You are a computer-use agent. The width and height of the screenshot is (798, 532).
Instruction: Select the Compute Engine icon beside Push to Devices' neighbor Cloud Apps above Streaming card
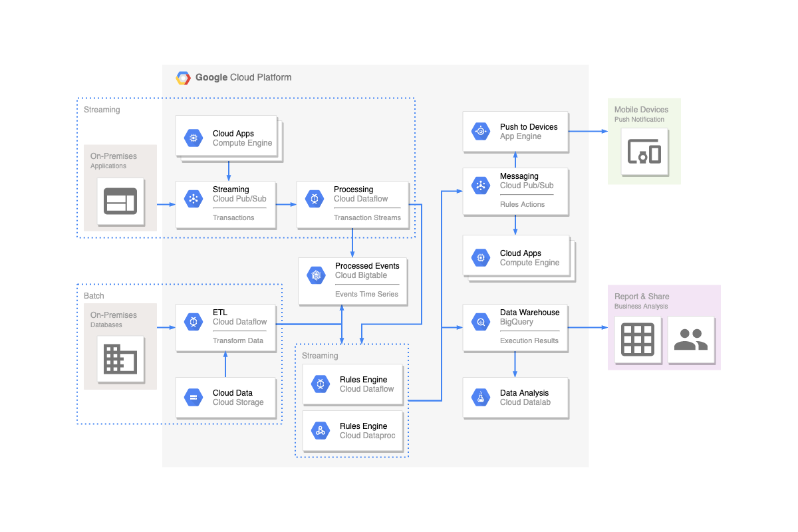coord(194,138)
